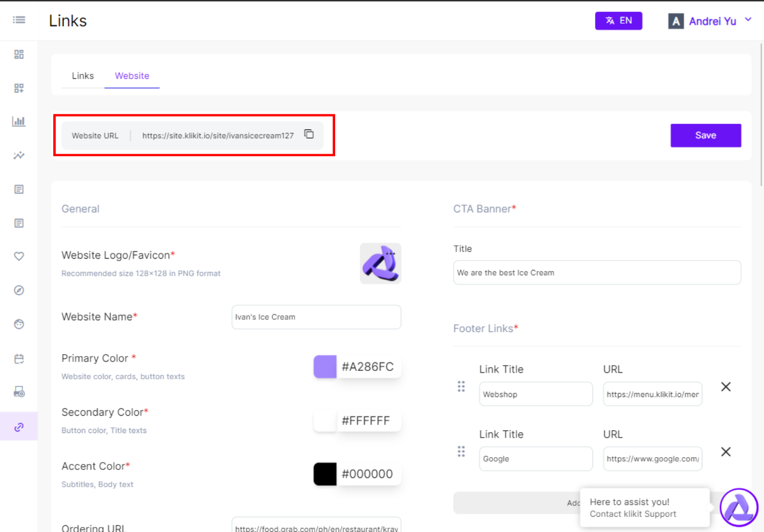Open document icon just above heart icon
The image size is (764, 532).
click(x=19, y=223)
